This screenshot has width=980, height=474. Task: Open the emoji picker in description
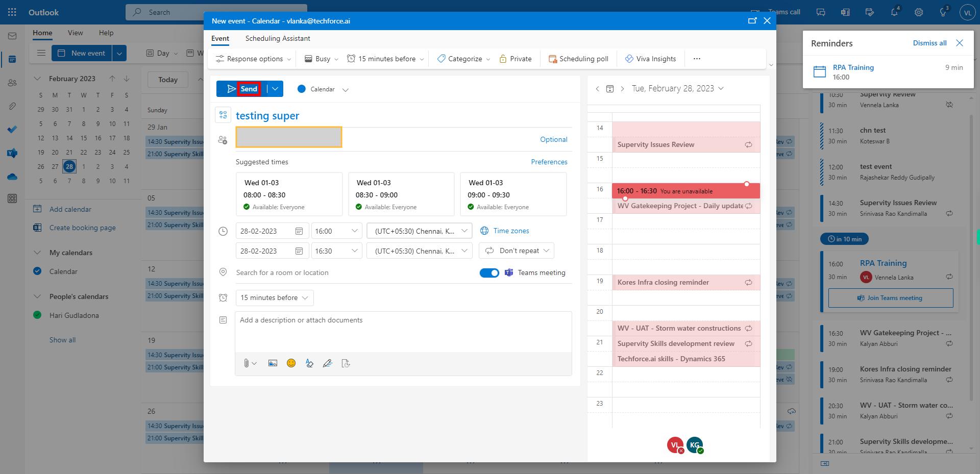point(291,363)
